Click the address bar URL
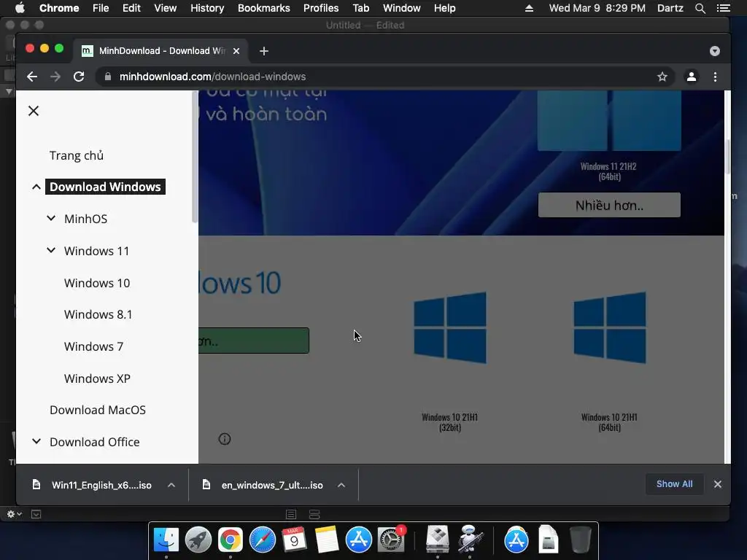Image resolution: width=747 pixels, height=560 pixels. 212,77
